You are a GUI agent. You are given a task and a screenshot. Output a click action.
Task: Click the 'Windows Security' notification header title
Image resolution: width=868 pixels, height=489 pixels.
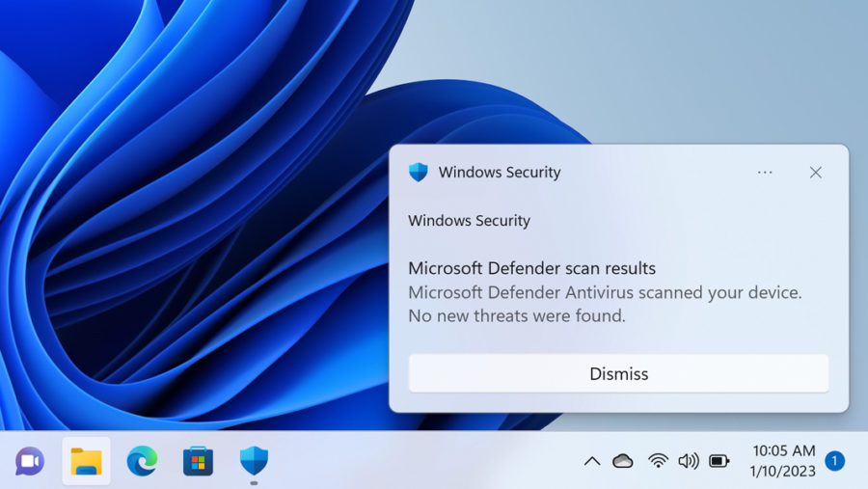[x=500, y=173]
